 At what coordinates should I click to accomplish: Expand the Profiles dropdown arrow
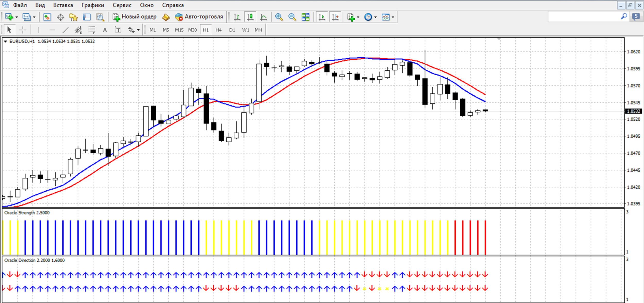34,17
